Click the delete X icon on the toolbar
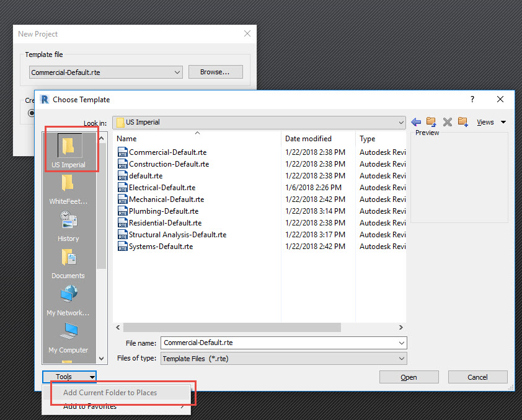This screenshot has width=522, height=420. 448,121
